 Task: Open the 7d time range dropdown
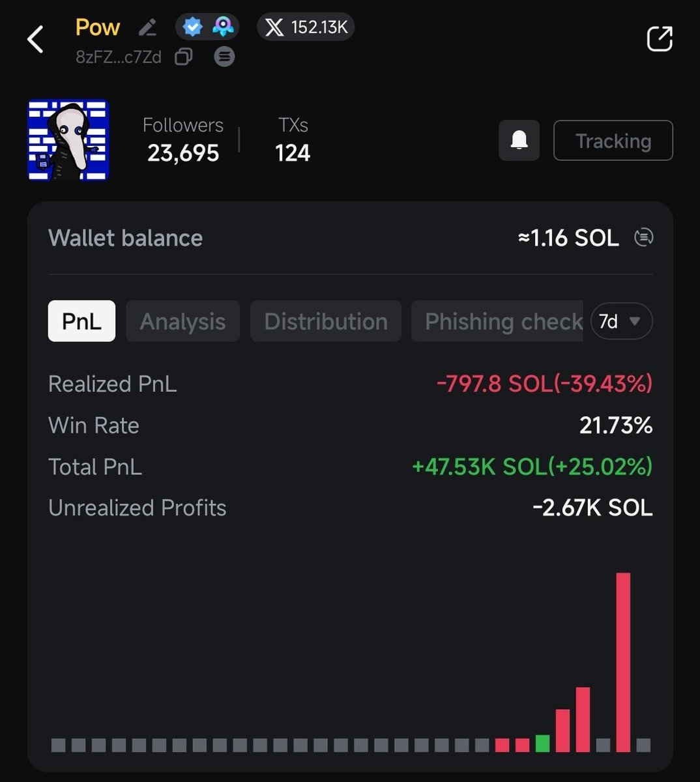620,321
